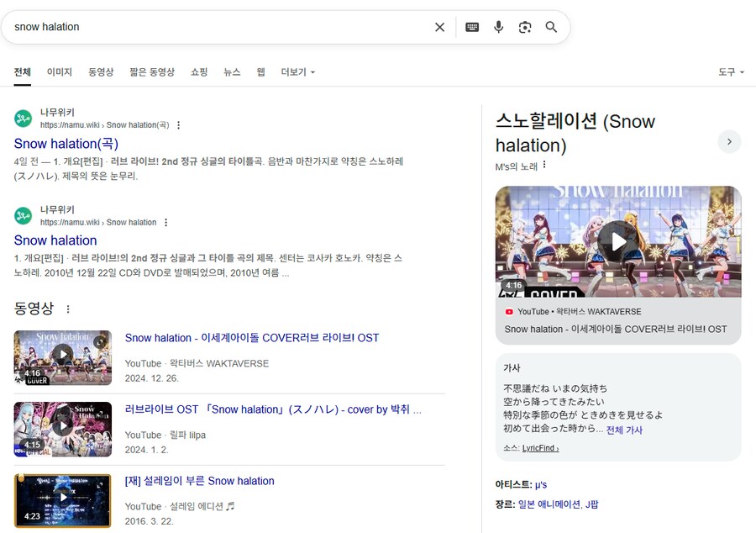Open more options for the Snow halation(곡) result
756x533 pixels.
click(178, 125)
